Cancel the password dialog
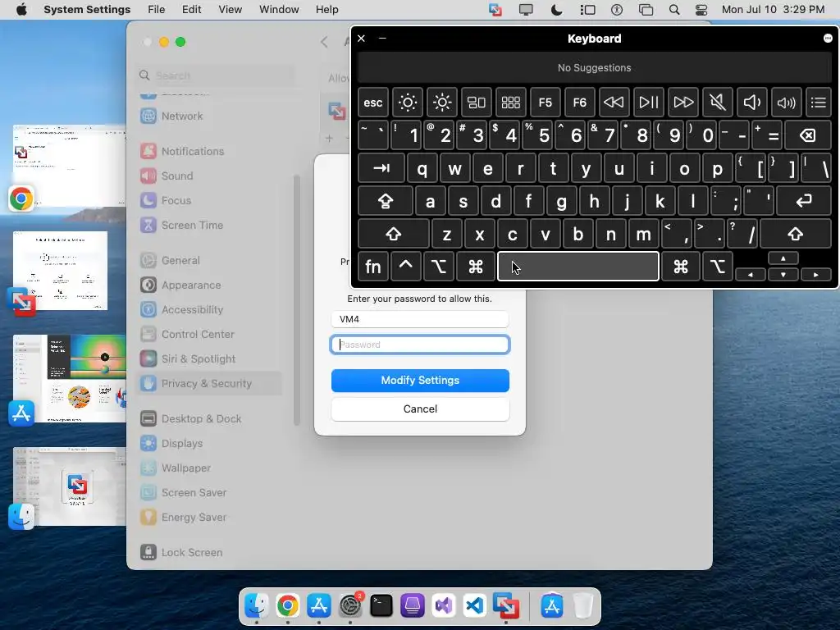 420,409
